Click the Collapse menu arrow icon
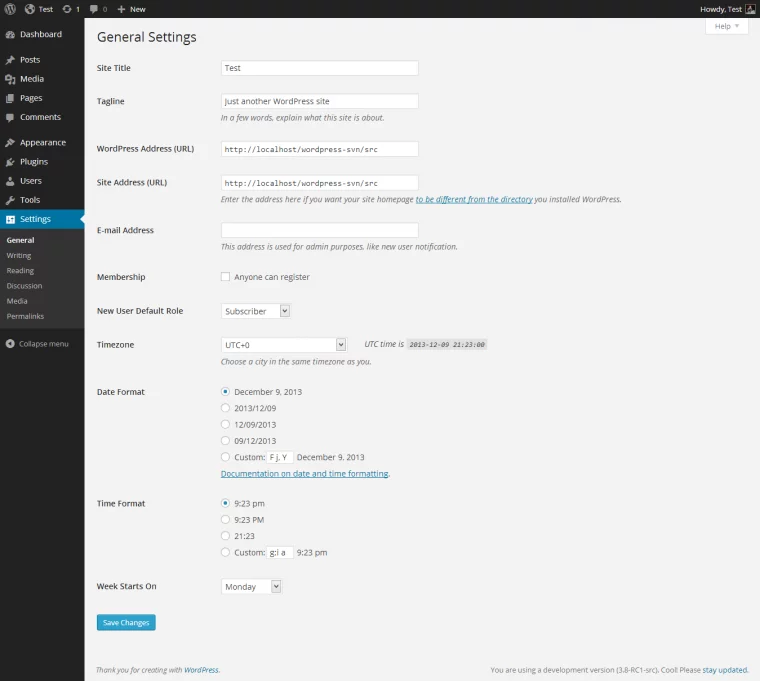The image size is (760, 681). 10,344
